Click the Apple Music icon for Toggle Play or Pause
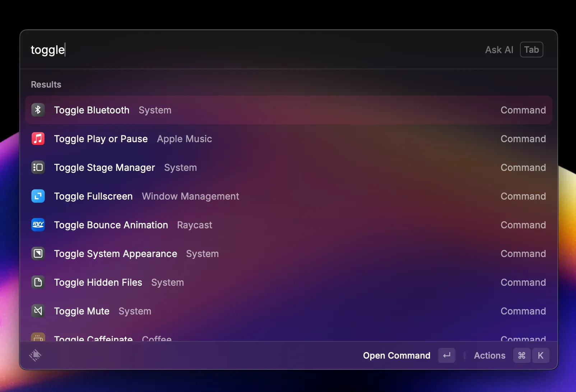 point(38,139)
